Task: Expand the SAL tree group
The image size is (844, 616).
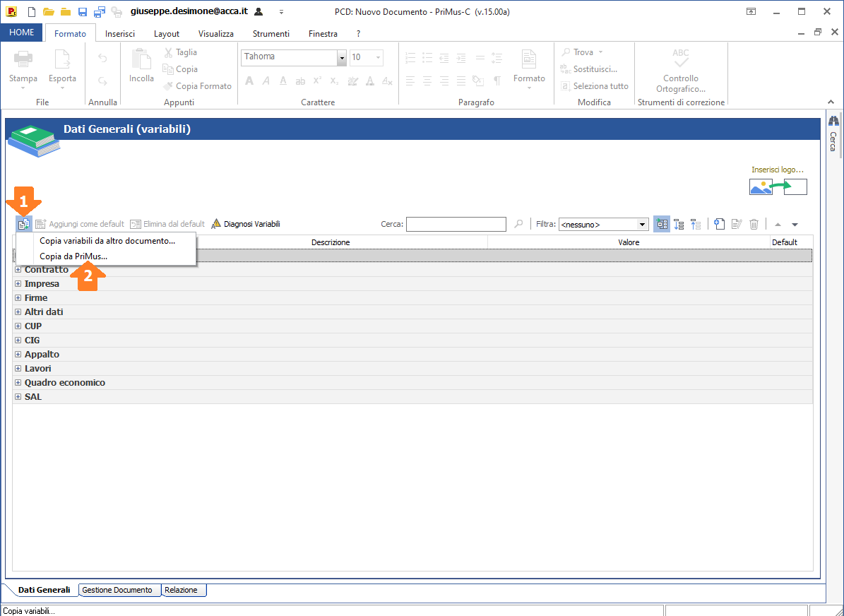Action: click(x=18, y=397)
